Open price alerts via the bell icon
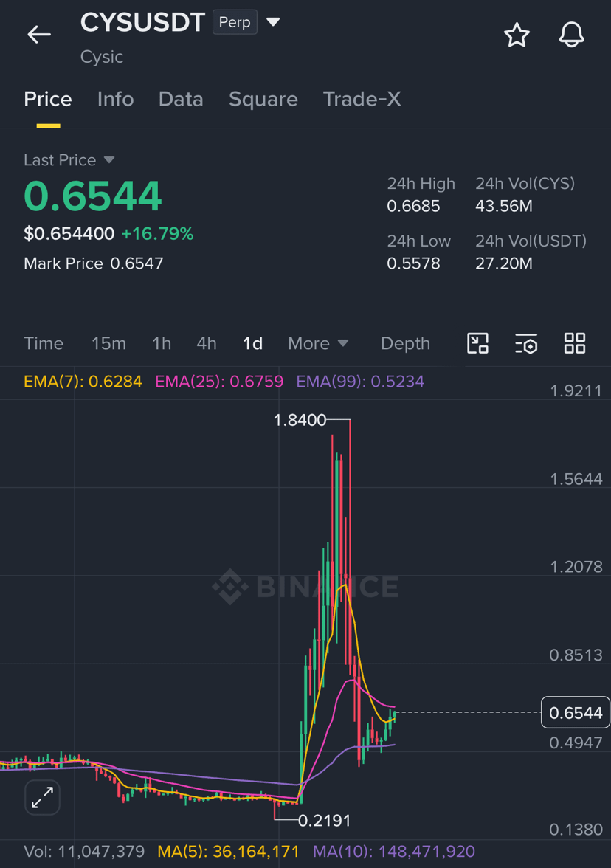 [x=571, y=35]
